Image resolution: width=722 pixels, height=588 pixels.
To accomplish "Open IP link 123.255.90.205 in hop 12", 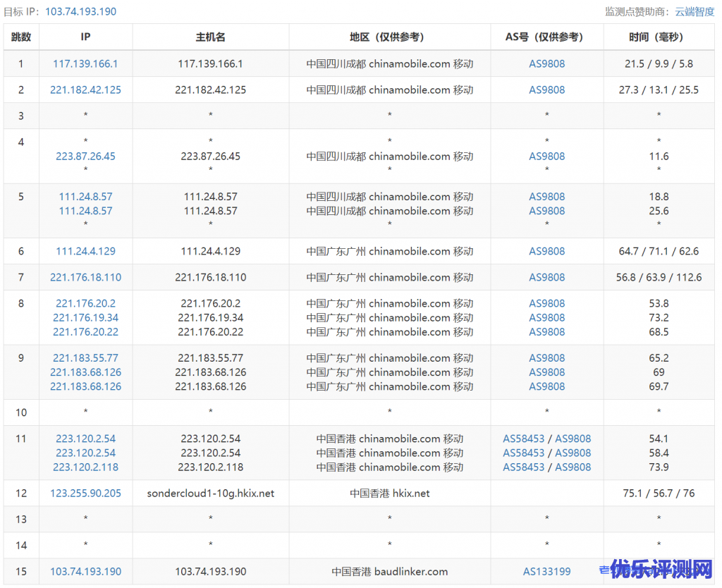I will pyautogui.click(x=85, y=493).
